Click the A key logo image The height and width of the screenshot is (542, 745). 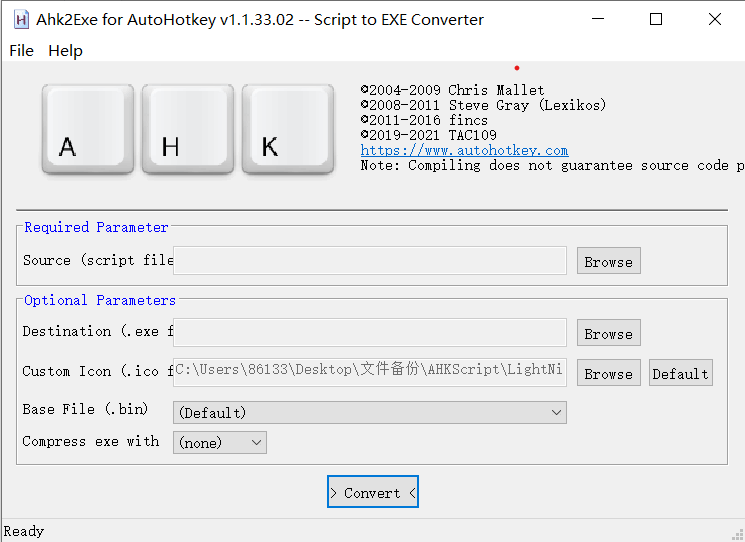tap(88, 129)
